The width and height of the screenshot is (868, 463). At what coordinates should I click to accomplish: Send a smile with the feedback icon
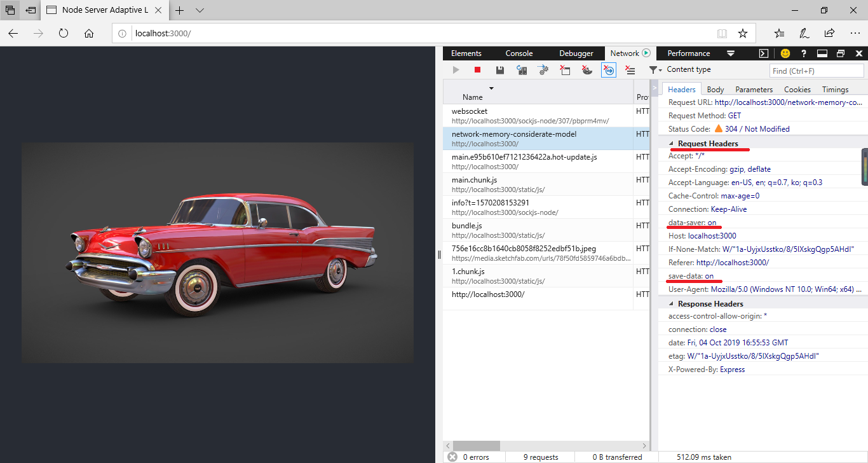pos(785,53)
